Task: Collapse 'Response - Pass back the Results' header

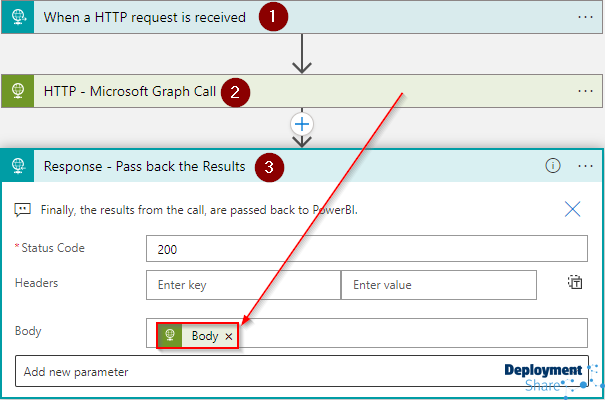Action: 145,166
